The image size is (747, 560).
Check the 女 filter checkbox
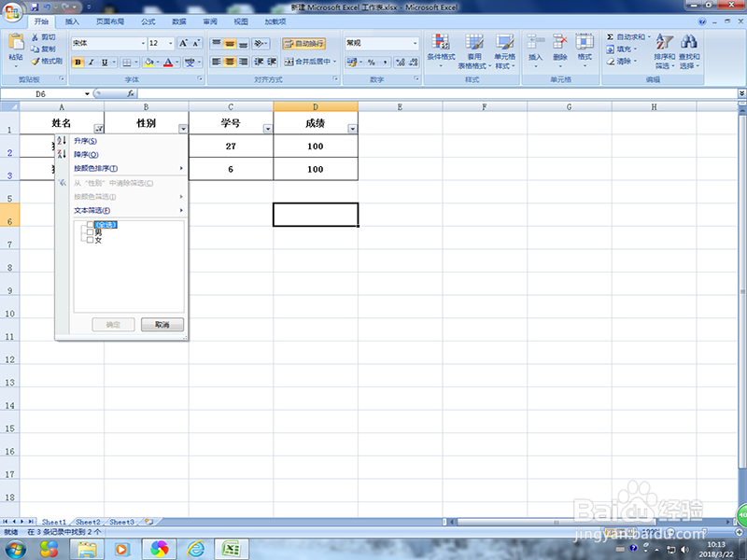90,240
